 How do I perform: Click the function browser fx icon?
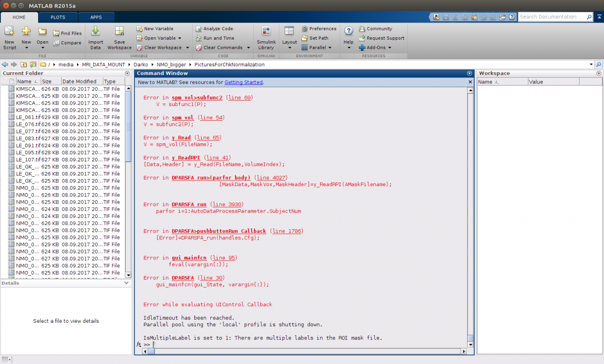pos(139,344)
